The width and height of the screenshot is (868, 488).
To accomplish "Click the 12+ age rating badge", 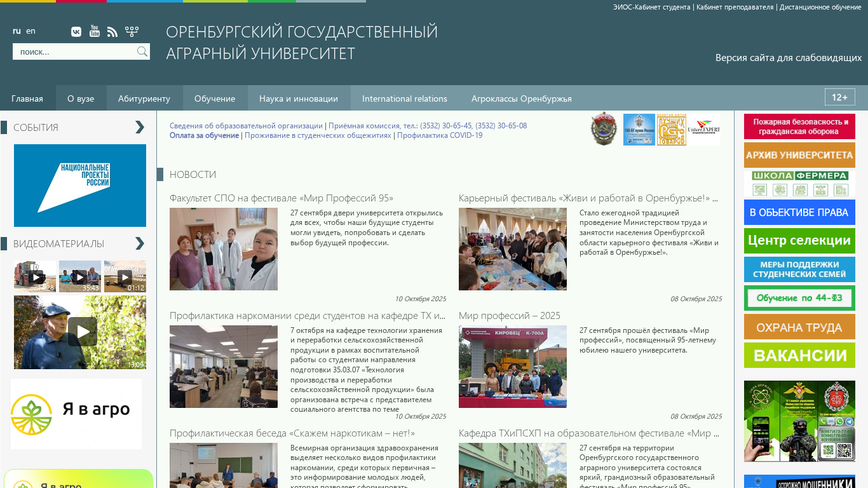I will [x=840, y=97].
